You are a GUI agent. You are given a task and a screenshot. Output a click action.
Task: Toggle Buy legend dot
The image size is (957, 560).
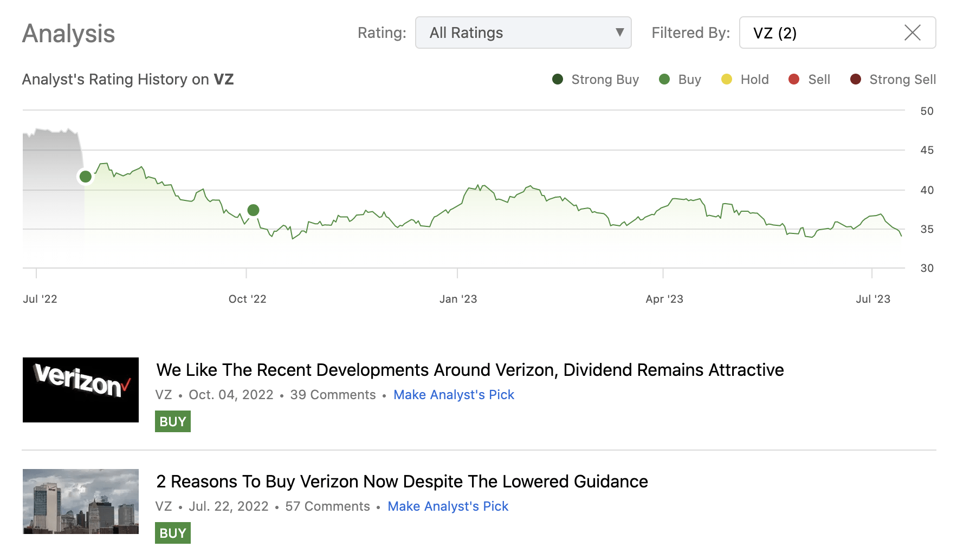coord(664,79)
